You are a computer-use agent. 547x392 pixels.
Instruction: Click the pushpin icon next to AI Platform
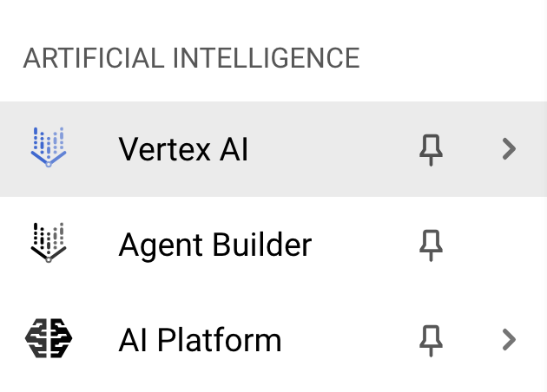[431, 341]
